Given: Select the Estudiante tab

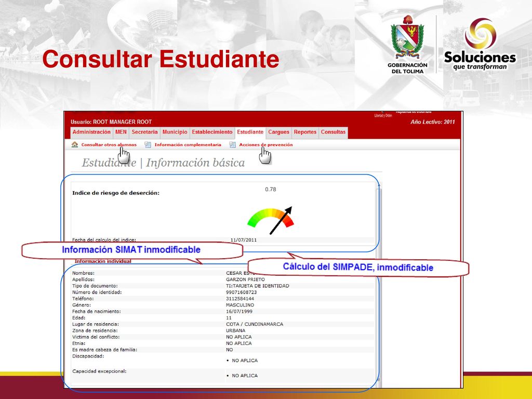Looking at the screenshot, I should (x=250, y=132).
